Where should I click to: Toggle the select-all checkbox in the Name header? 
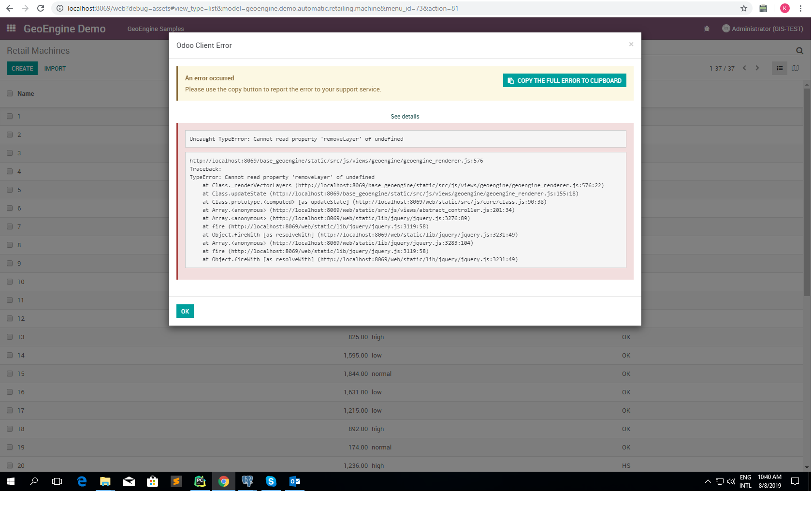(10, 93)
